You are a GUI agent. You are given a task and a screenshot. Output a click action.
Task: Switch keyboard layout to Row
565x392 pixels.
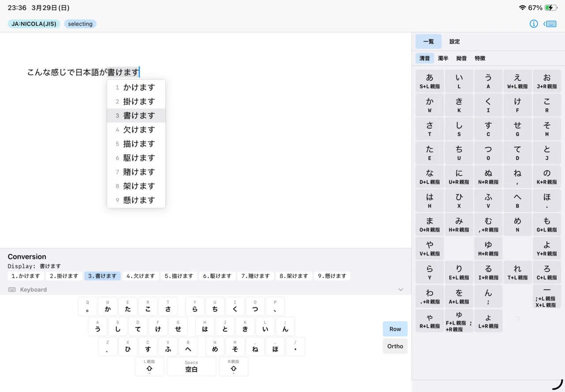click(395, 329)
